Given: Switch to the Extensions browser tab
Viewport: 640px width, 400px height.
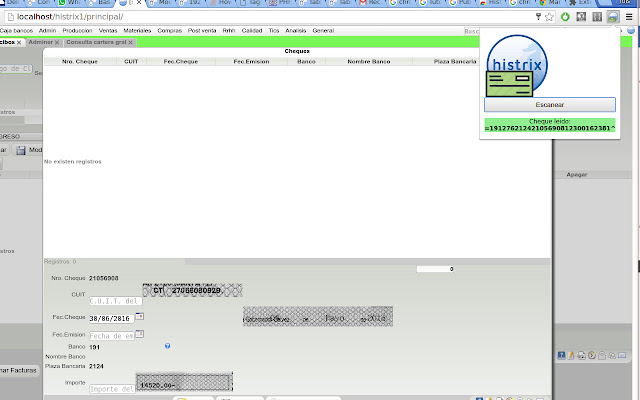Looking at the screenshot, I should pyautogui.click(x=580, y=2).
